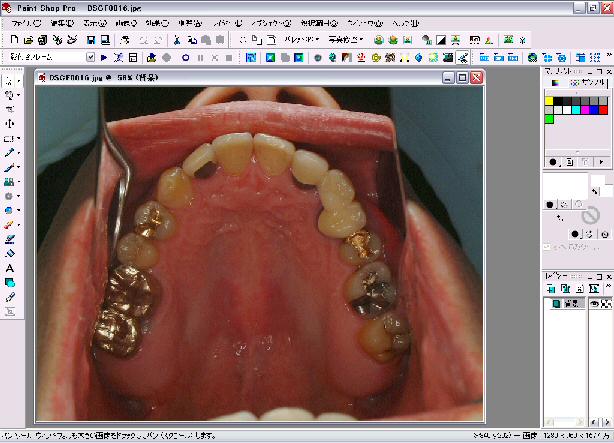
Task: Click the small arrow button in swatch footer
Action: [601, 162]
